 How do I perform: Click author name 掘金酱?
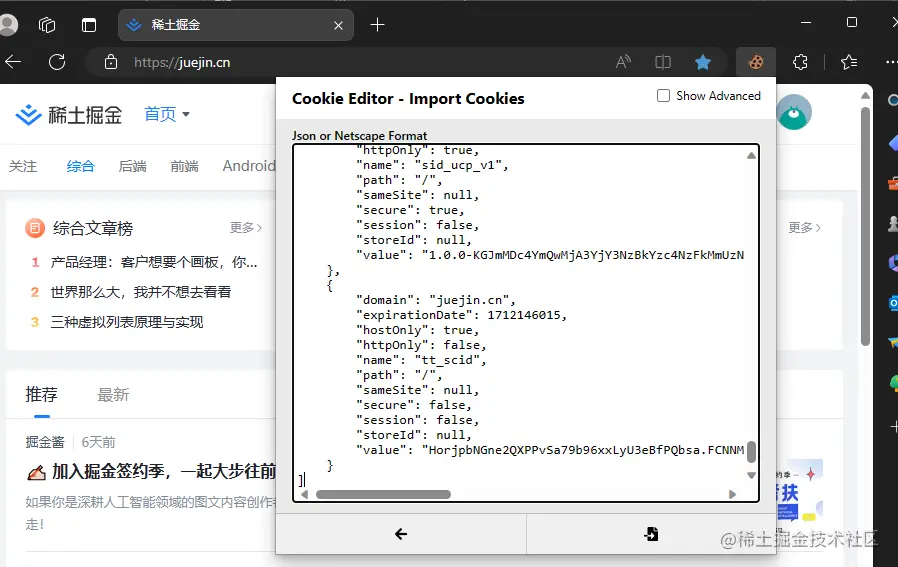point(45,442)
